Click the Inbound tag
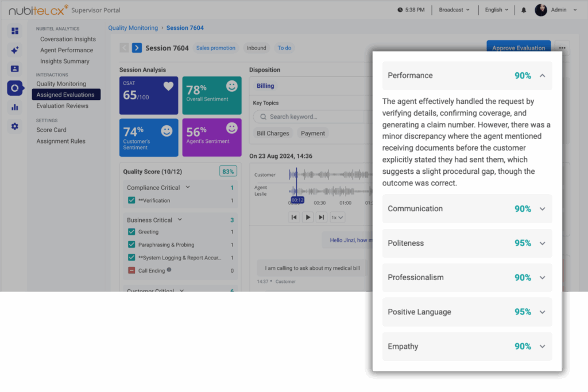The image size is (588, 392). click(x=257, y=48)
